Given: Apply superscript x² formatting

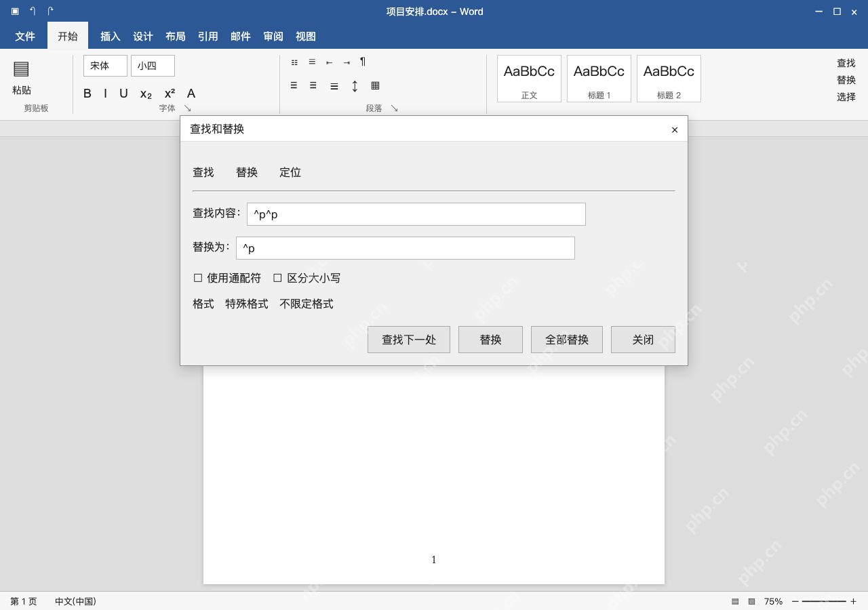Looking at the screenshot, I should [x=170, y=94].
